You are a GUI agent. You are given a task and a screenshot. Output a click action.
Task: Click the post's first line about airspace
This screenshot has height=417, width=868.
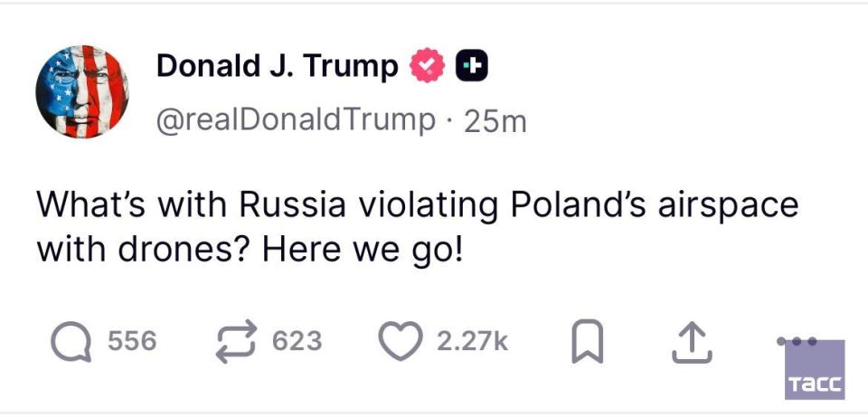click(x=417, y=204)
